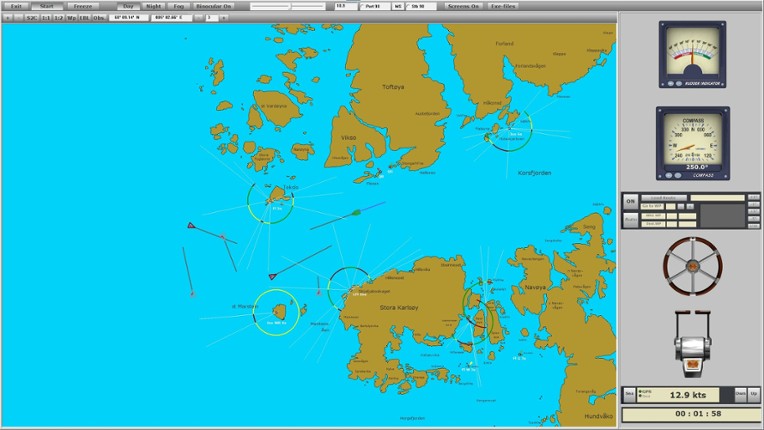Screen dimensions: 764x430
Task: Click the slider in top toolbar
Action: [288, 6]
